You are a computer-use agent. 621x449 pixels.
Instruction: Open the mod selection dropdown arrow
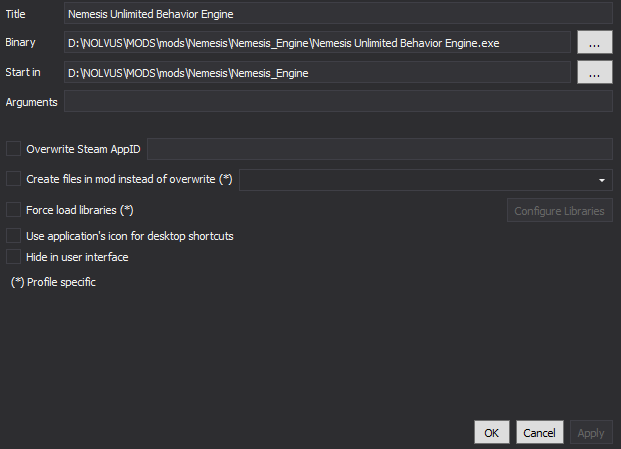[x=602, y=180]
